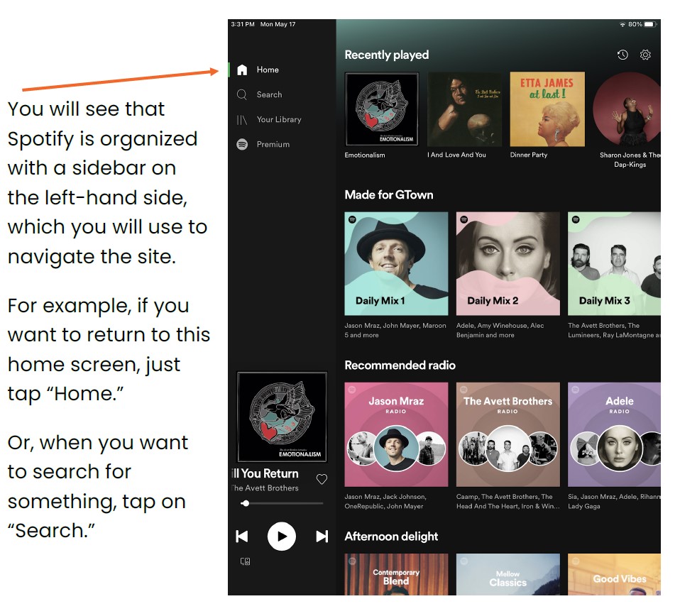Click the song progress slider
Viewport: 680px width, 616px height.
(x=283, y=503)
